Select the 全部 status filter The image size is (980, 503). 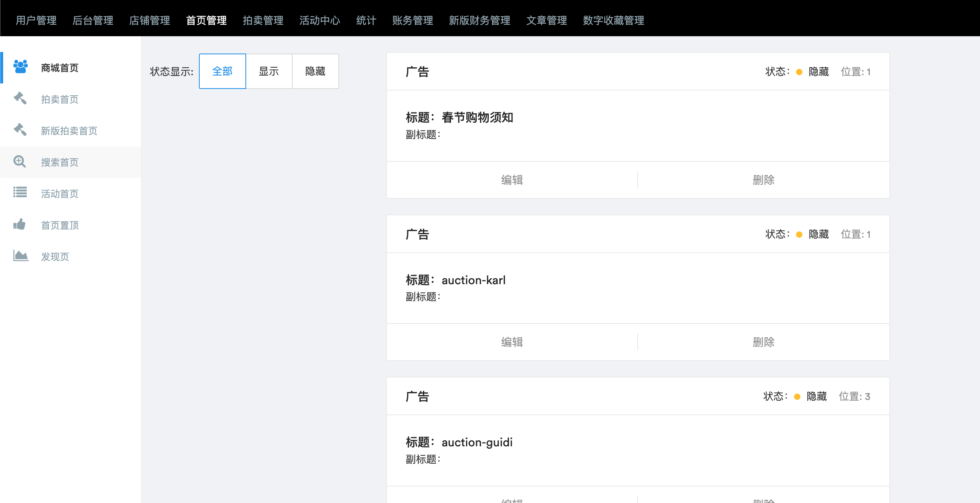223,71
